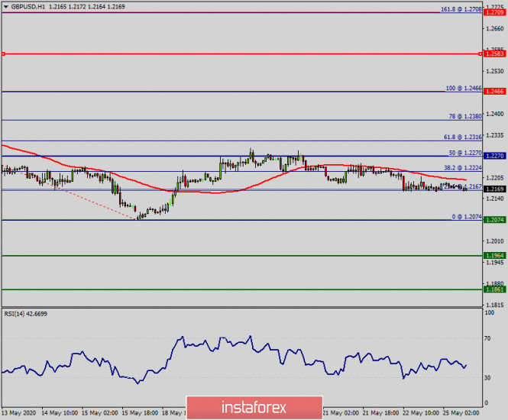The height and width of the screenshot is (420, 508).
Task: Click the 13 May 2020 time label
Action: pos(18,412)
